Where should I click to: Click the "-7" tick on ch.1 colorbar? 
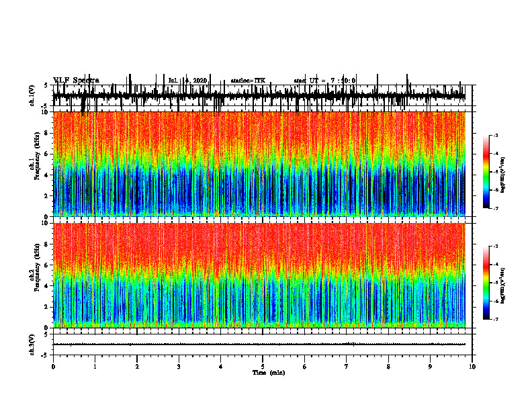click(496, 208)
